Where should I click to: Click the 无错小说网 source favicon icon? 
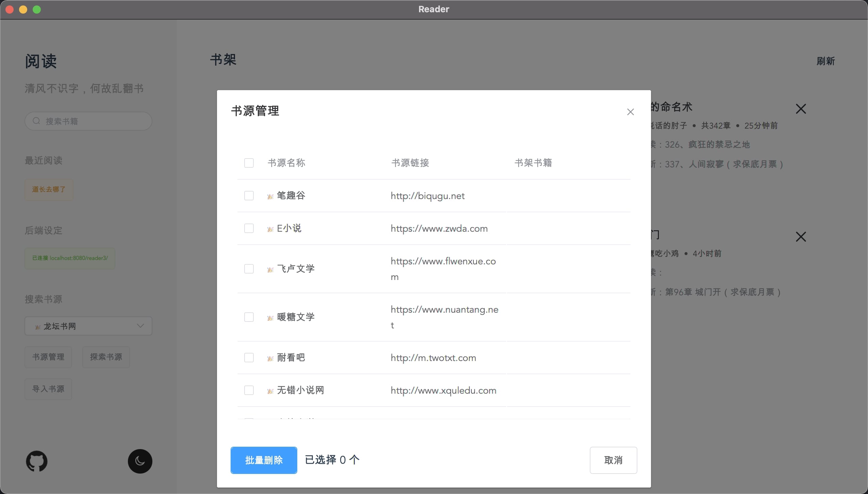pyautogui.click(x=270, y=391)
